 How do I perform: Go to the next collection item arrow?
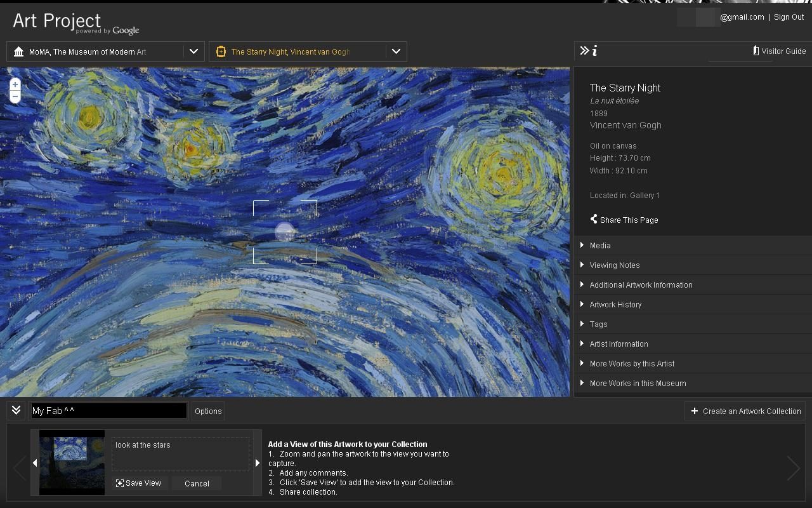tap(794, 469)
